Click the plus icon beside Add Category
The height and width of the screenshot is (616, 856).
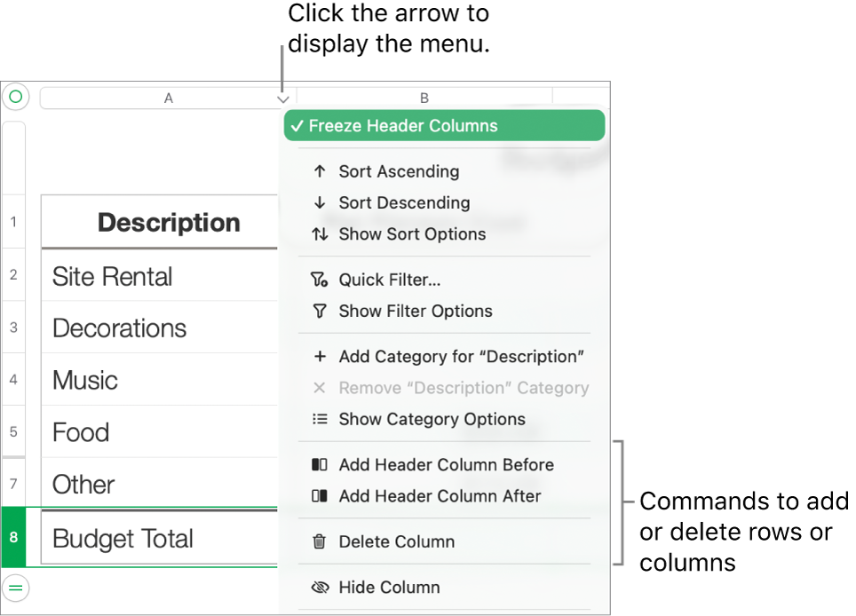click(x=320, y=356)
